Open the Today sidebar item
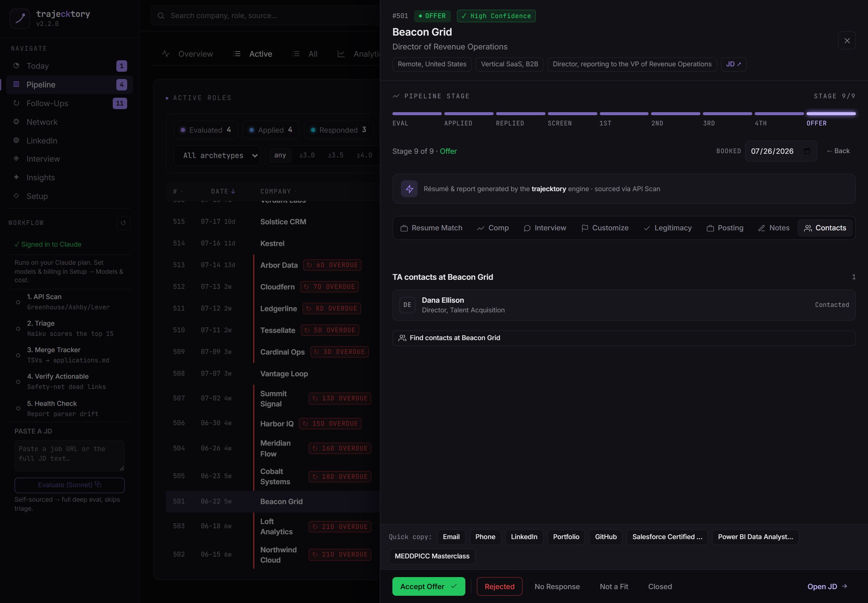The height and width of the screenshot is (603, 868). point(70,66)
